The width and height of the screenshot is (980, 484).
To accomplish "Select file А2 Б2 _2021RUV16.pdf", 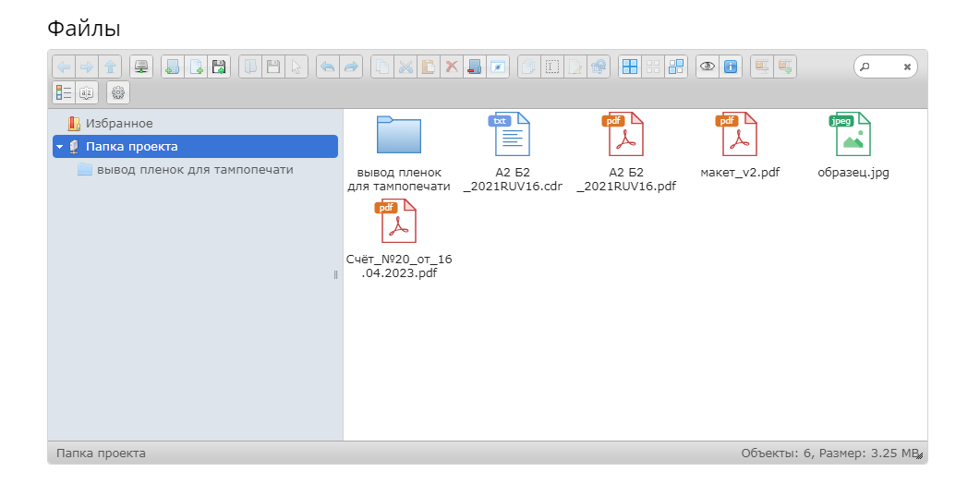I will tap(626, 152).
